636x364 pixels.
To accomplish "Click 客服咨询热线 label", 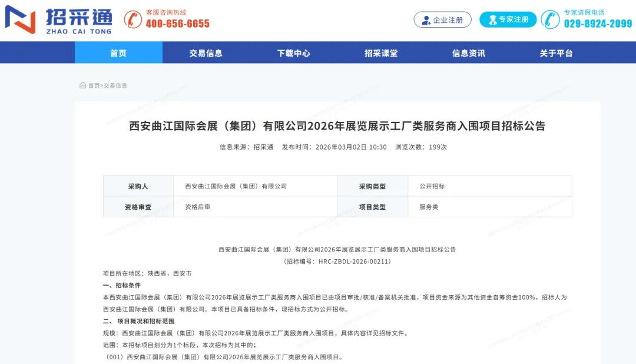I will point(166,12).
